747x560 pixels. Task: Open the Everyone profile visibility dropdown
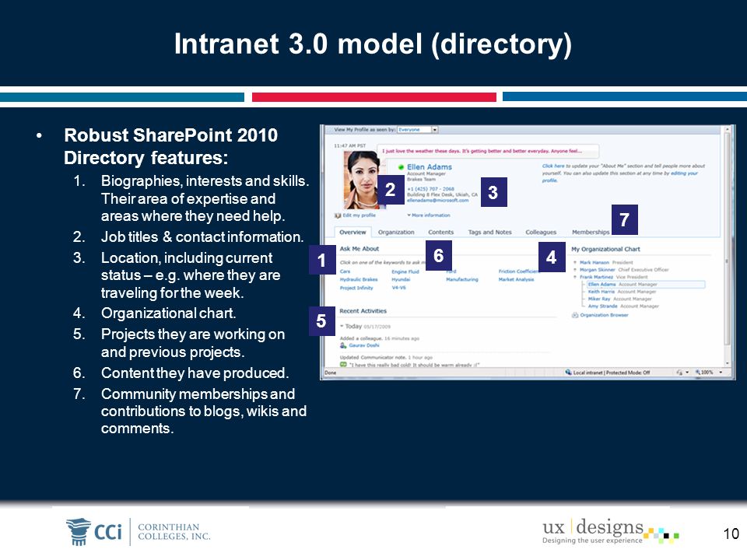(x=417, y=130)
